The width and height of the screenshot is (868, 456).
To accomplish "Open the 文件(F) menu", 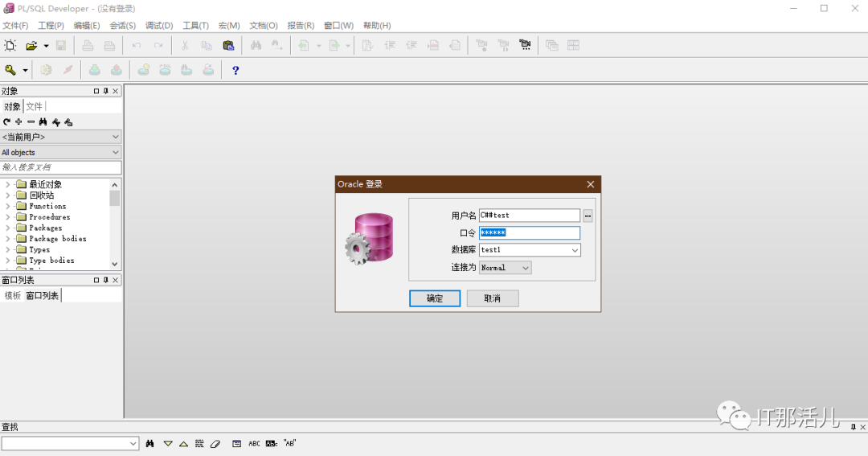I will (x=15, y=26).
